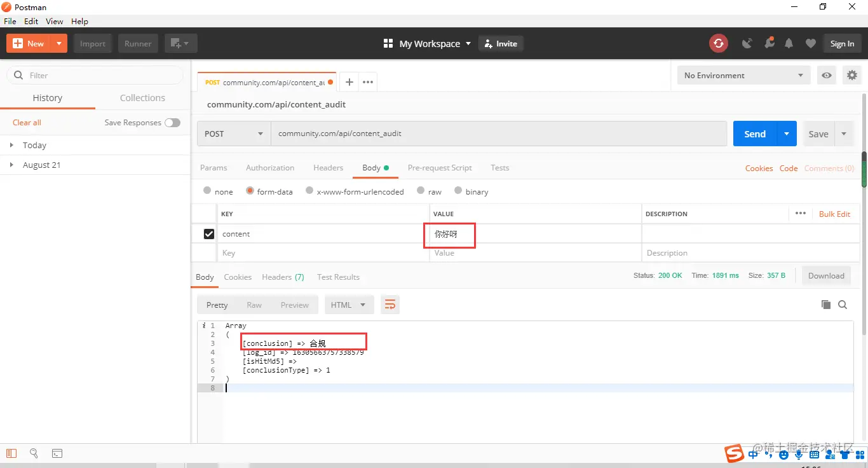Open the dropdown arrow next to New

point(59,43)
